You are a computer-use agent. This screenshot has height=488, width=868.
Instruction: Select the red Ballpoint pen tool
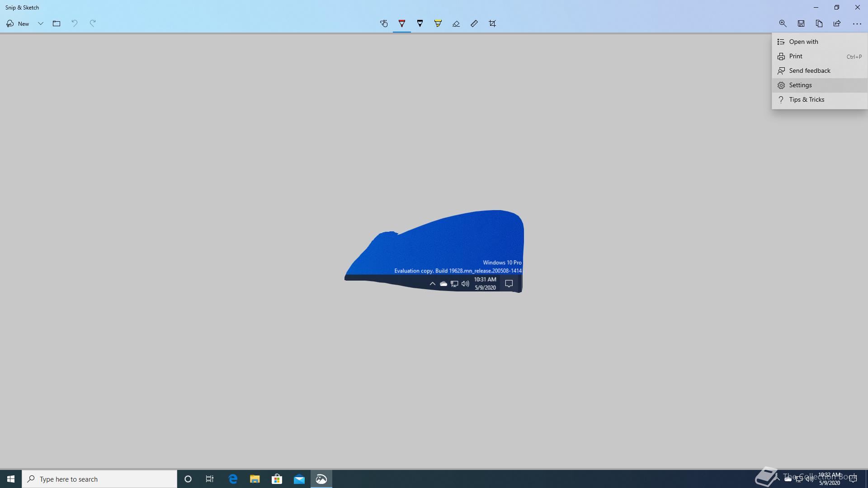click(401, 23)
